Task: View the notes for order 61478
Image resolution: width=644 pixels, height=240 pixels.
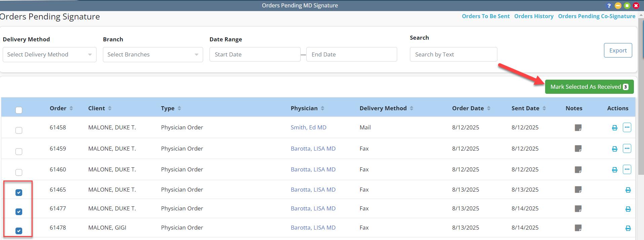Action: tap(578, 228)
